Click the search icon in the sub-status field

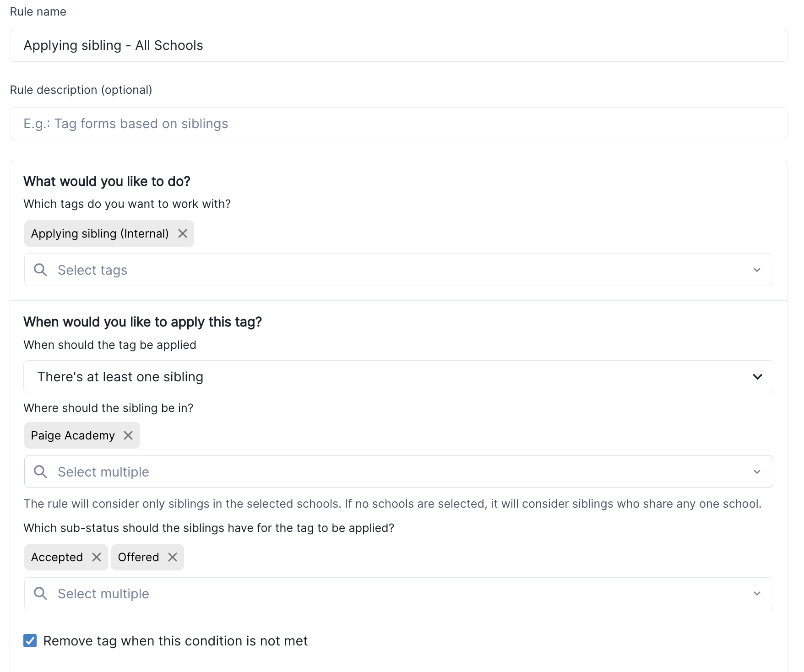click(40, 594)
